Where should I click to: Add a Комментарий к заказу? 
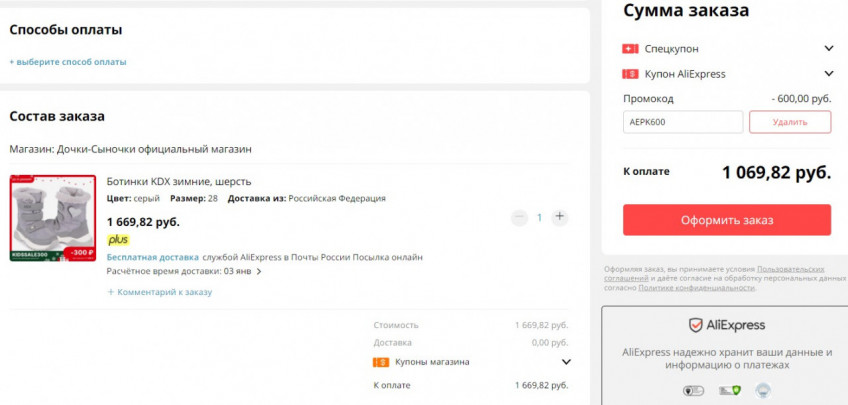(x=160, y=292)
